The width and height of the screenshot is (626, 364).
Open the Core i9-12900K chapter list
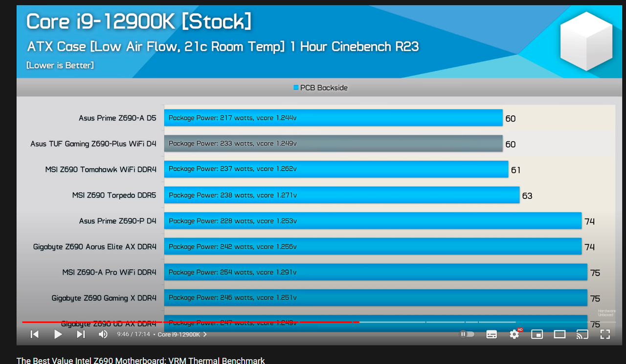[x=182, y=334]
